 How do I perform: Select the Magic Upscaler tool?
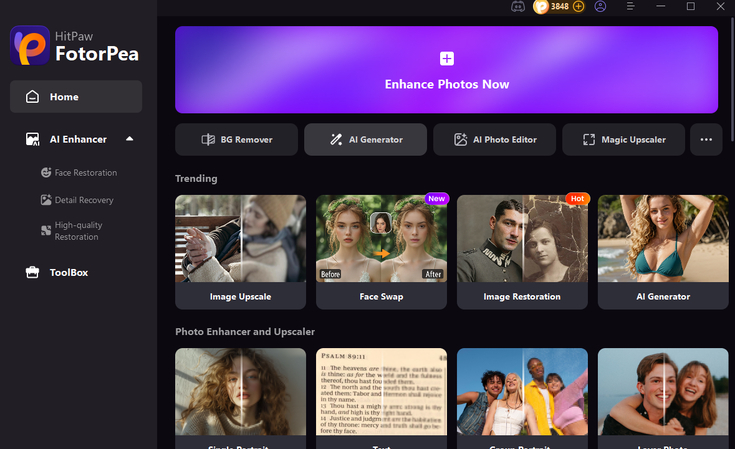(x=623, y=140)
